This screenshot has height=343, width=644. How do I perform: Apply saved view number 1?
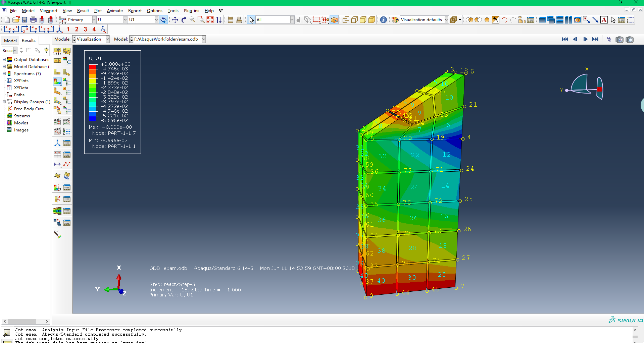[68, 29]
